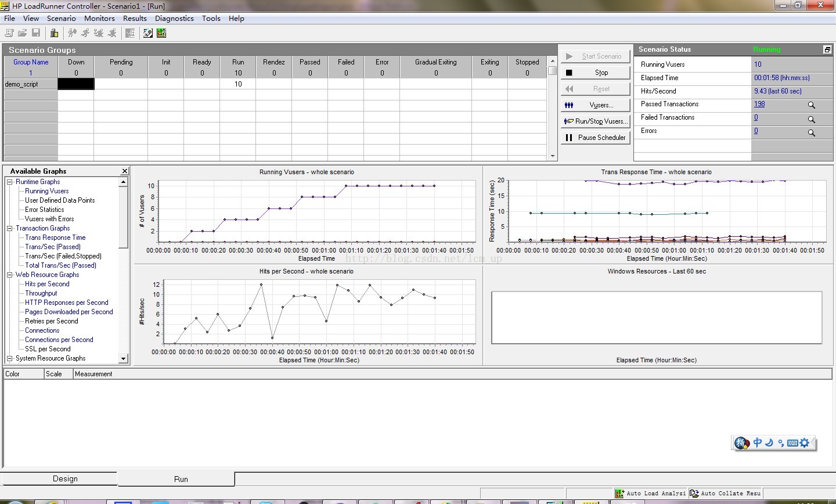Image resolution: width=836 pixels, height=504 pixels.
Task: Undock the Scenario Status pane
Action: click(827, 50)
